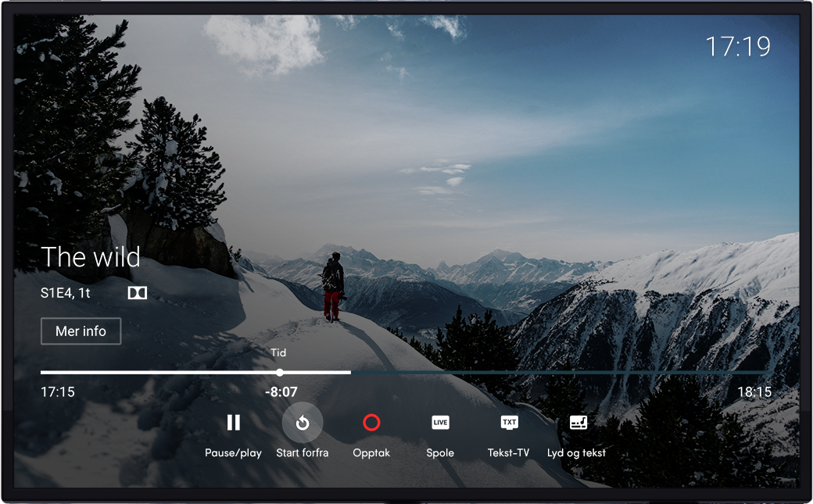Click the round scrubber handle on the timeline

tap(280, 373)
